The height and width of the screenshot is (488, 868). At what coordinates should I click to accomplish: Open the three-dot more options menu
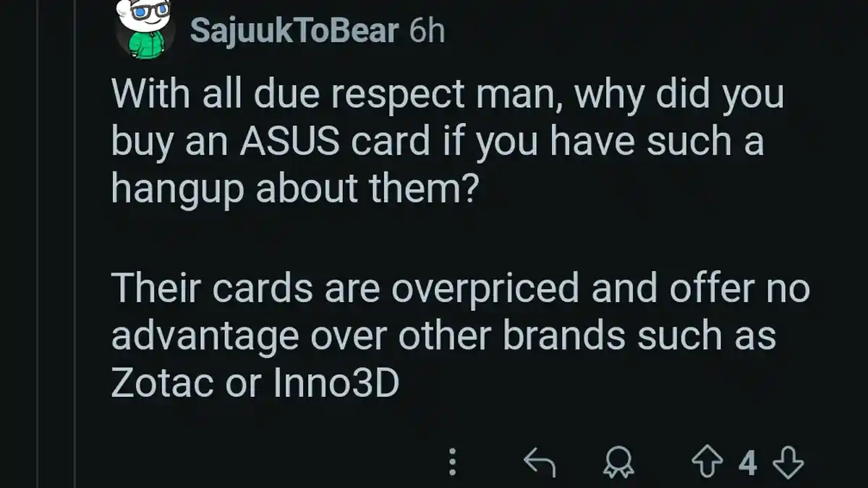click(x=453, y=463)
